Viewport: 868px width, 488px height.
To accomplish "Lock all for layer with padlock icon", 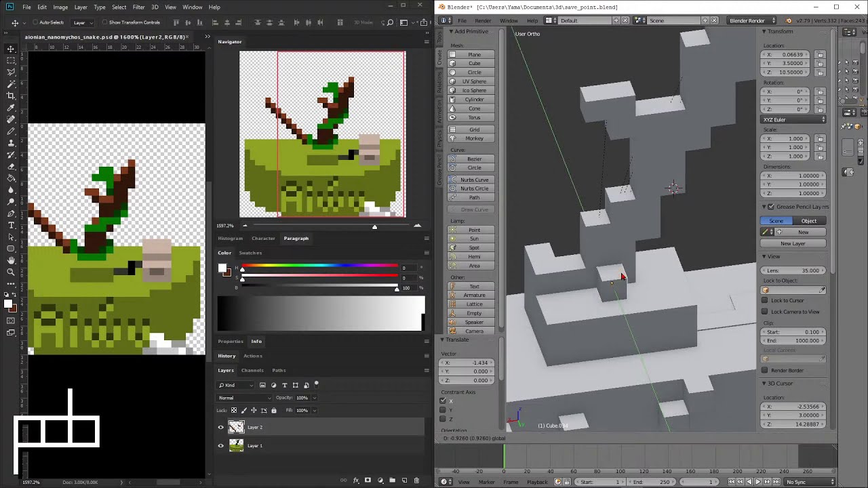I will coord(274,410).
